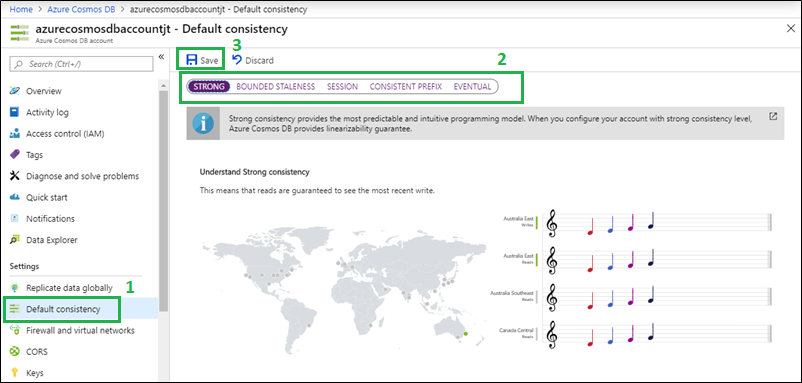Image resolution: width=802 pixels, height=383 pixels.
Task: Click the Canada Central Reads staff label
Action: pos(516,333)
